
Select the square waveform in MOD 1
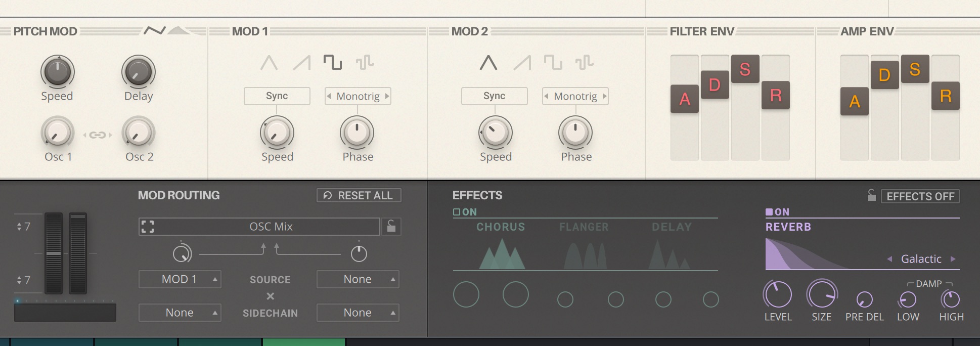333,62
